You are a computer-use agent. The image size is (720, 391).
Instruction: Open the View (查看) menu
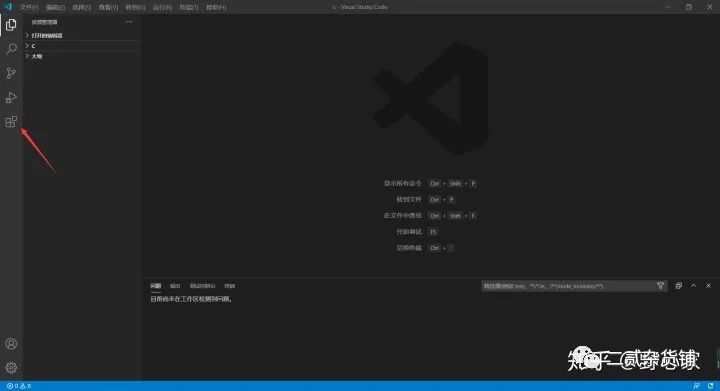click(x=108, y=7)
